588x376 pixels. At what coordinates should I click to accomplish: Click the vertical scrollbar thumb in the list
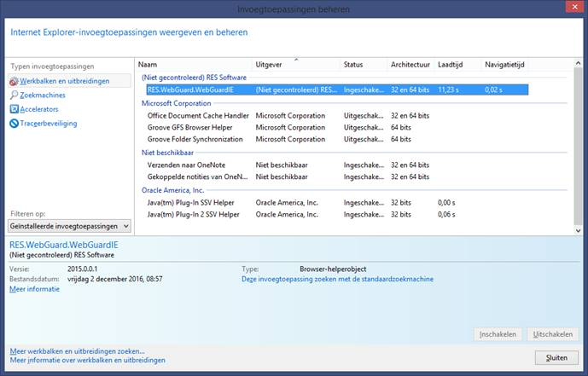pos(578,146)
